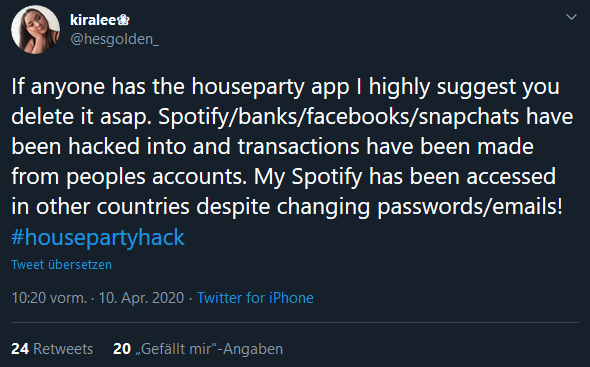This screenshot has width=590, height=367.
Task: Open the #housepartyhack hashtag
Action: point(98,237)
